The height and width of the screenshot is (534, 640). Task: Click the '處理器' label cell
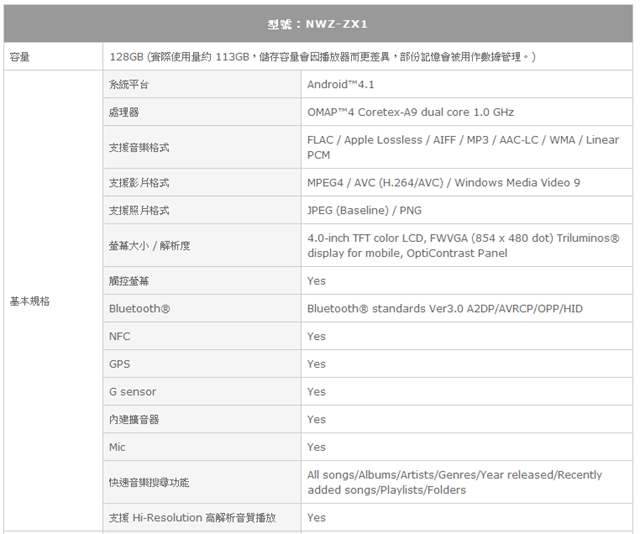coord(202,112)
